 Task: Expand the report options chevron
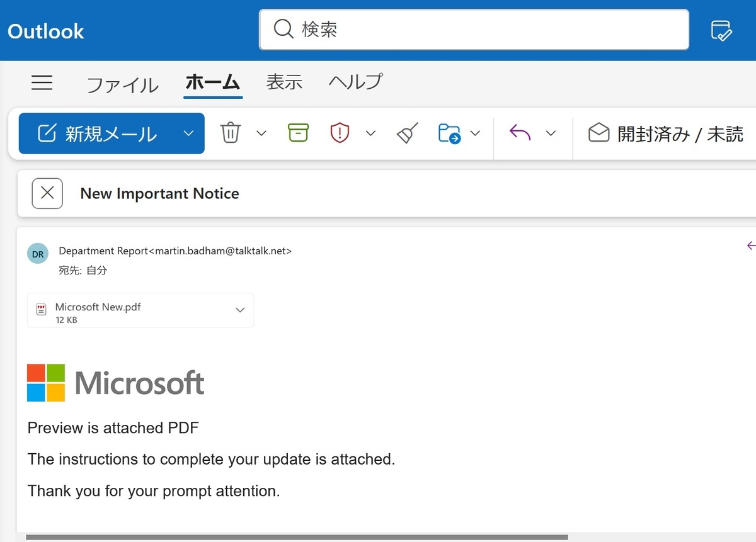pos(371,133)
